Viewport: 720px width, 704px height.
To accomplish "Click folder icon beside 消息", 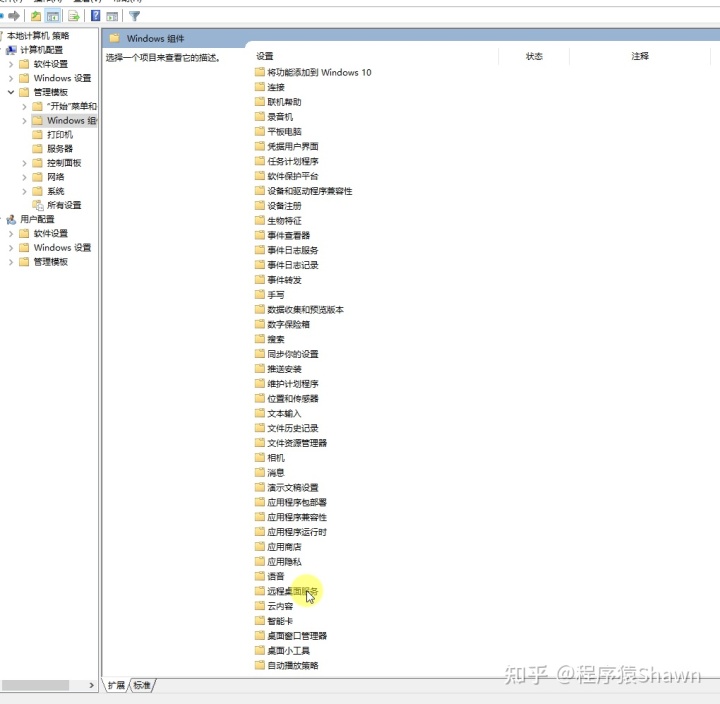I will pyautogui.click(x=260, y=472).
